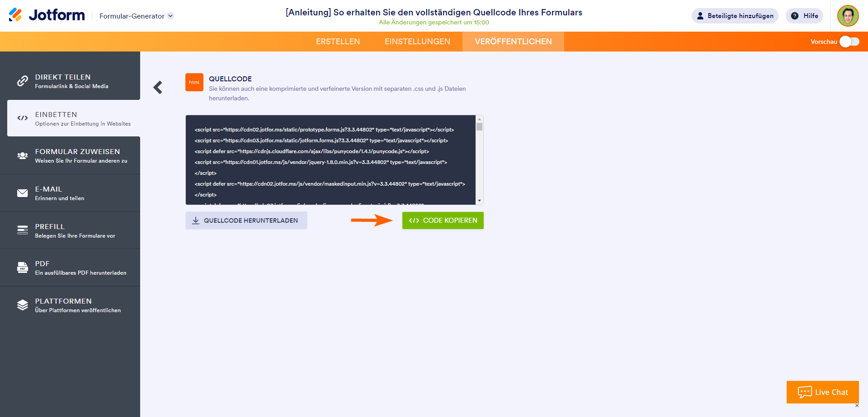
Task: Switch to the ERSTELLEN tab
Action: (x=338, y=42)
